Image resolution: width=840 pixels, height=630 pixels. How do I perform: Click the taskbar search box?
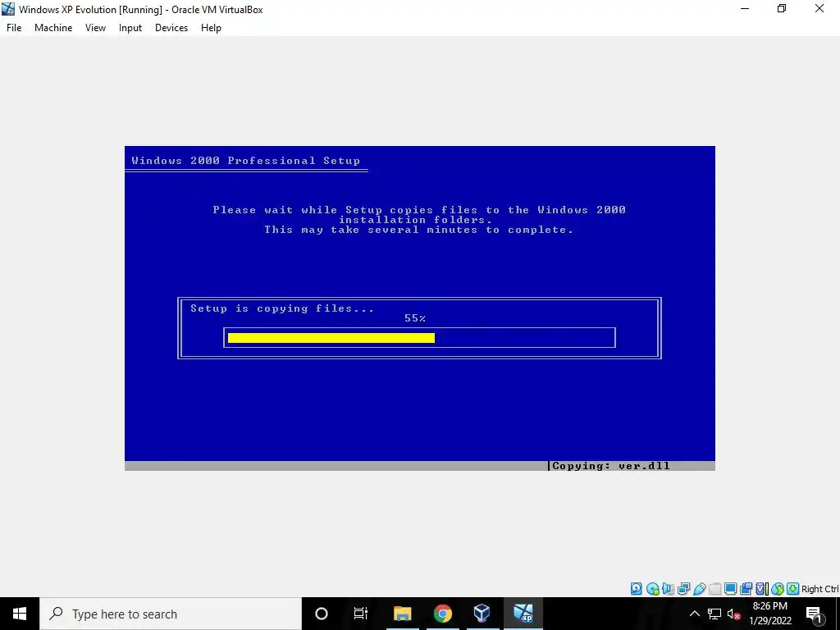pos(171,614)
